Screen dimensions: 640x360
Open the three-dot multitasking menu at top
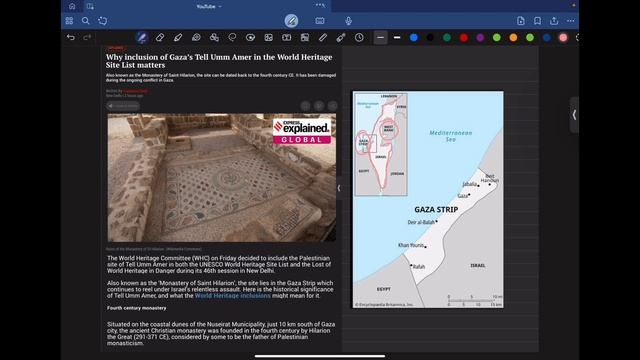[x=320, y=5]
